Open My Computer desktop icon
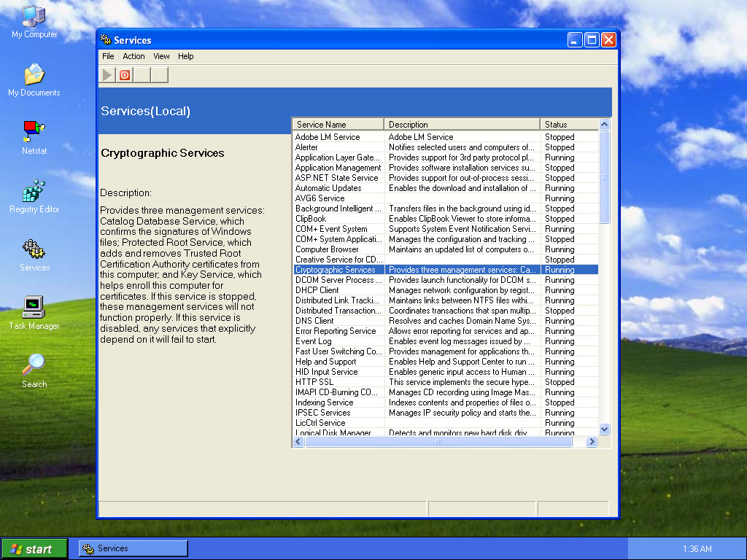This screenshot has width=747, height=560. 34,22
